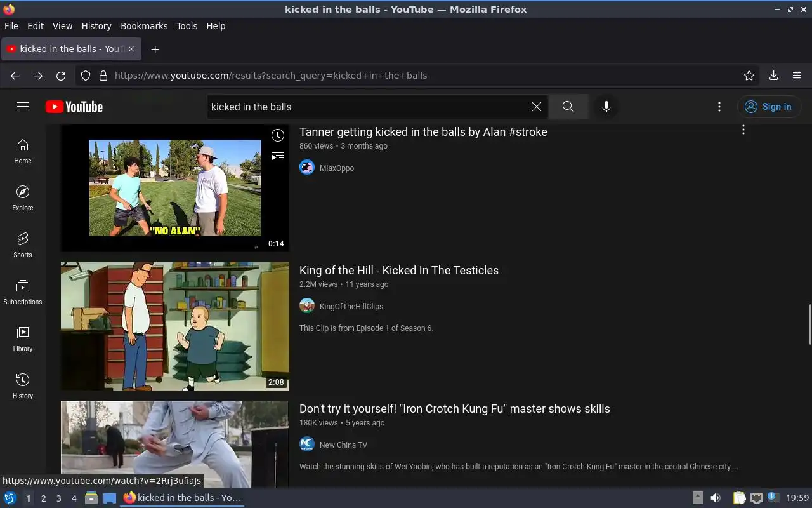Open History in sidebar
812x508 pixels.
pyautogui.click(x=23, y=386)
